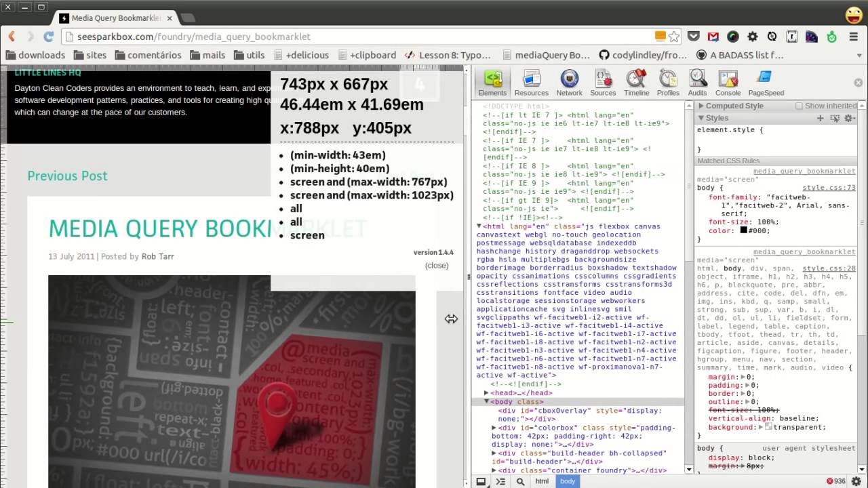Viewport: 868px width, 488px height.
Task: Open the Console panel
Action: tap(728, 83)
